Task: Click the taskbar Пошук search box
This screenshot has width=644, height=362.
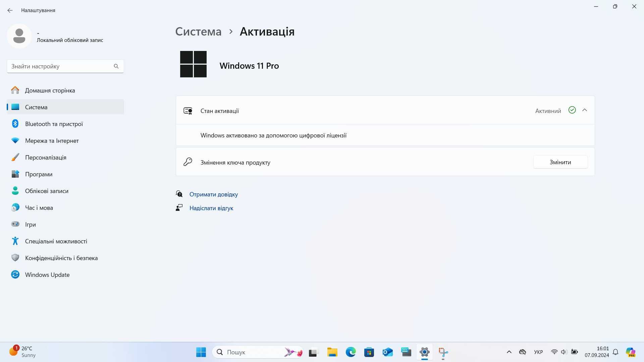Action: 258,352
